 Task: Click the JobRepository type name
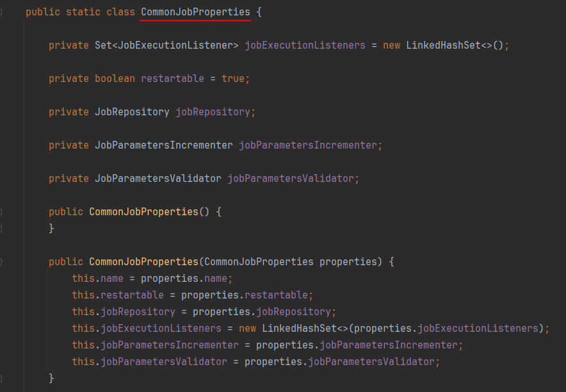pyautogui.click(x=132, y=112)
